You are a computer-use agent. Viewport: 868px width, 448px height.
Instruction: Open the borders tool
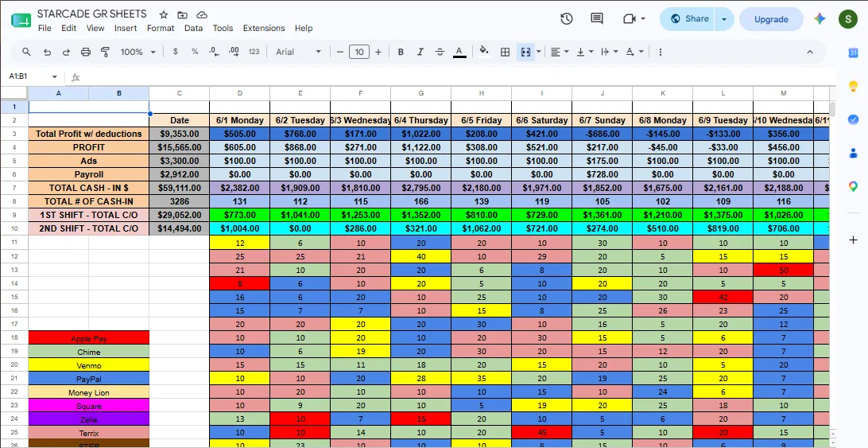[505, 52]
